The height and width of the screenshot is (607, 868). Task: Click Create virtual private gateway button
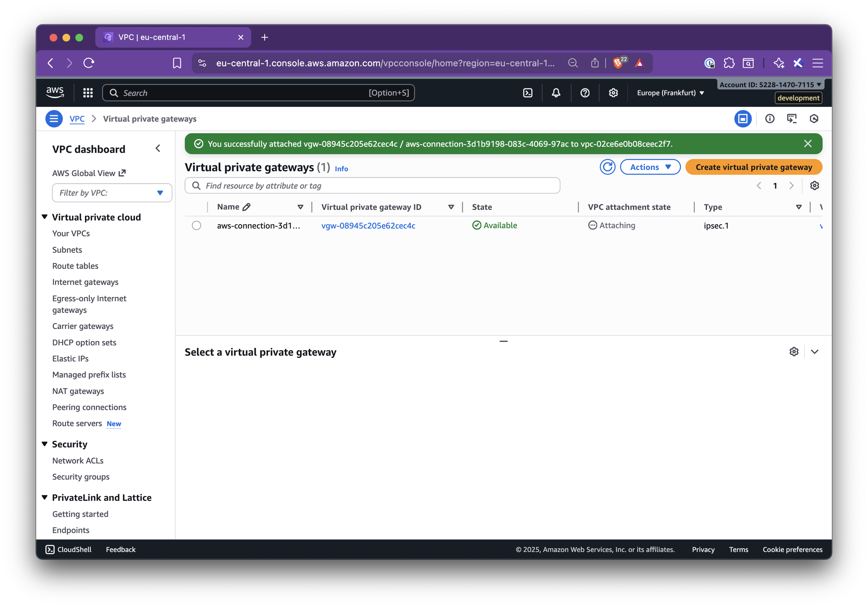[x=753, y=167]
